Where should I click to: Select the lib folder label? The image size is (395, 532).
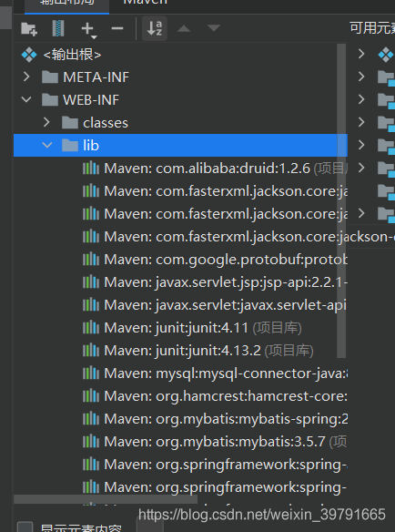(91, 145)
